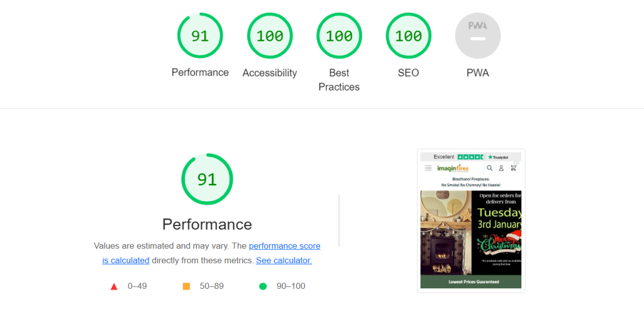Image resolution: width=644 pixels, height=316 pixels.
Task: Click the Performance score gauge showing 91 at top
Action: (200, 35)
